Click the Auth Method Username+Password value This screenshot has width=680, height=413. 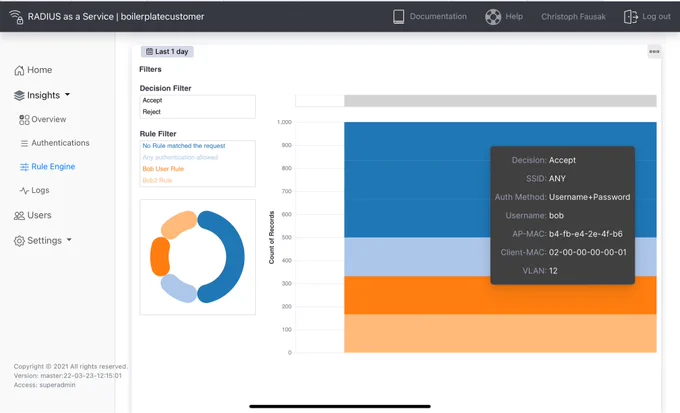(x=589, y=197)
